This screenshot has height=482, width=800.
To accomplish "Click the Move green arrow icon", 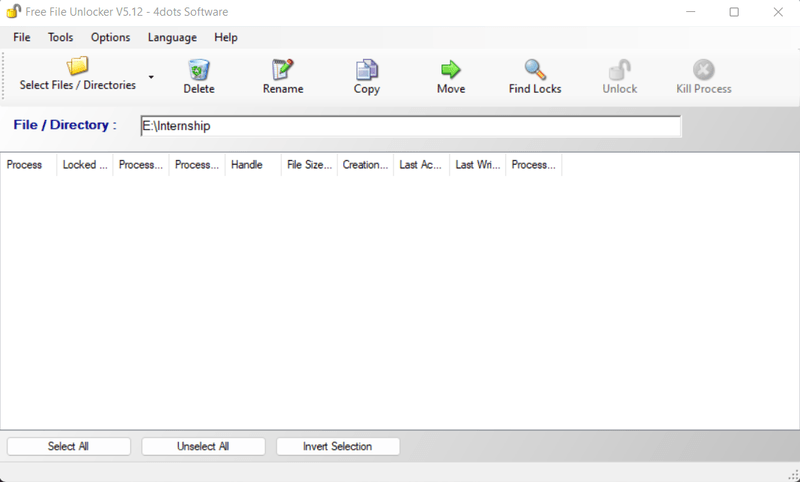I will 451,69.
